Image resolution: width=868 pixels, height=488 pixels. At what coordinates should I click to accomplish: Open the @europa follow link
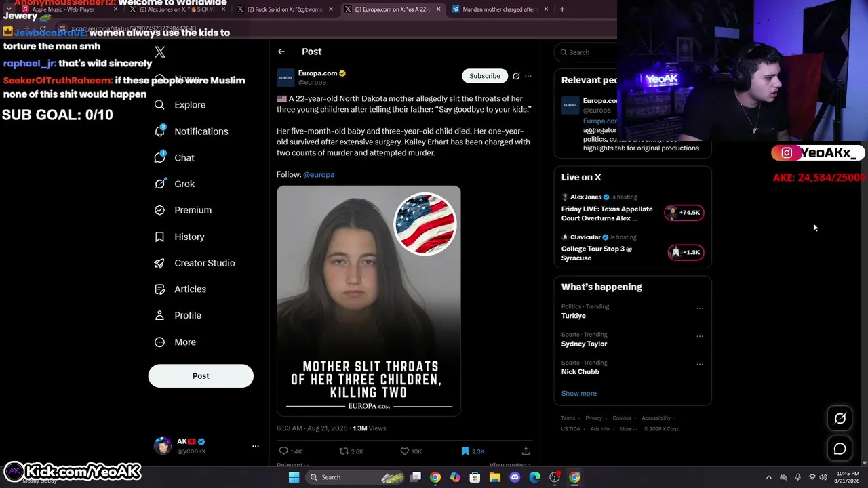click(319, 174)
